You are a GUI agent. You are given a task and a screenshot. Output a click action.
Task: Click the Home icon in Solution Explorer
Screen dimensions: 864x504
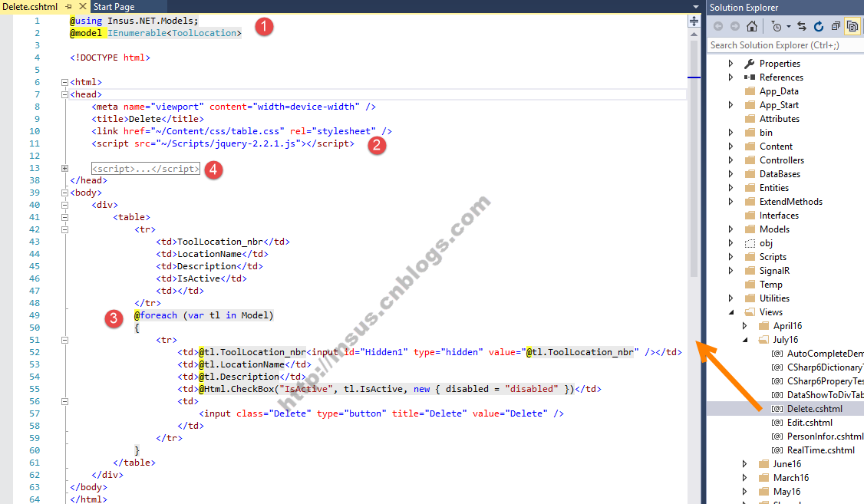pos(752,26)
